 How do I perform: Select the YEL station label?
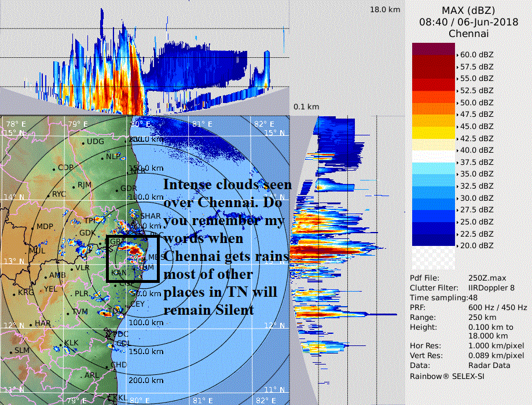[50, 289]
